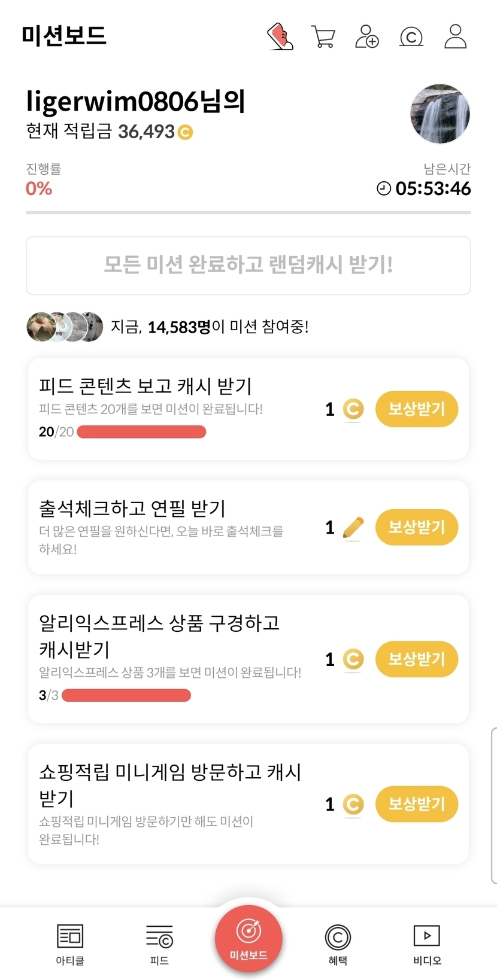Tap the participant avatars group
The width and height of the screenshot is (497, 980).
(x=65, y=327)
